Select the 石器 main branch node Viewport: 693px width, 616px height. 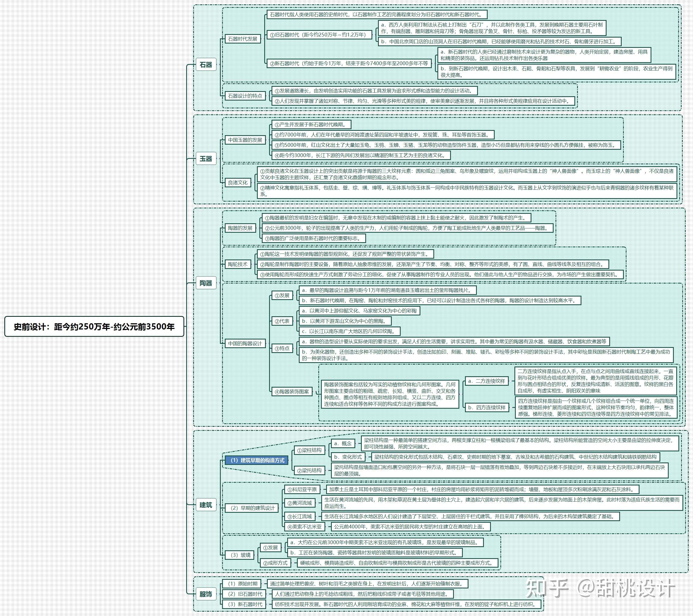[x=206, y=64]
